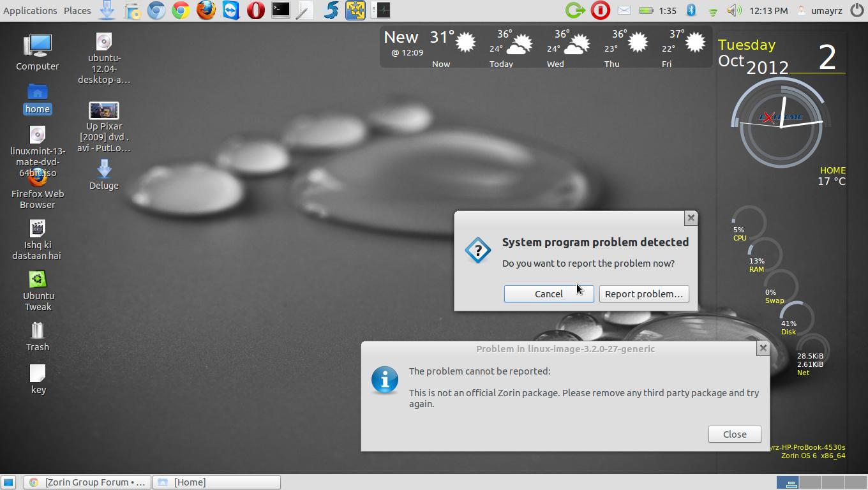The width and height of the screenshot is (868, 490).
Task: Click the Bluetooth indicator icon
Action: pyautogui.click(x=691, y=10)
